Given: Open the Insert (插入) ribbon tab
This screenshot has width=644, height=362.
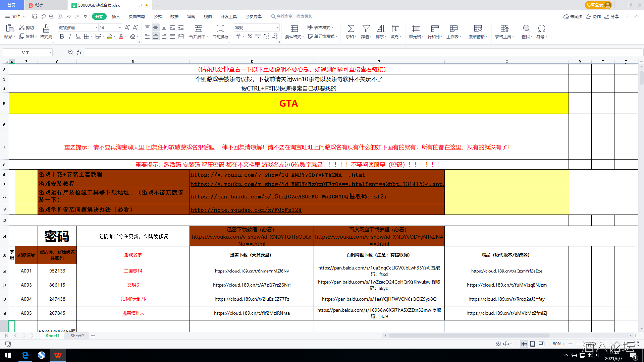Looking at the screenshot, I should (116, 16).
